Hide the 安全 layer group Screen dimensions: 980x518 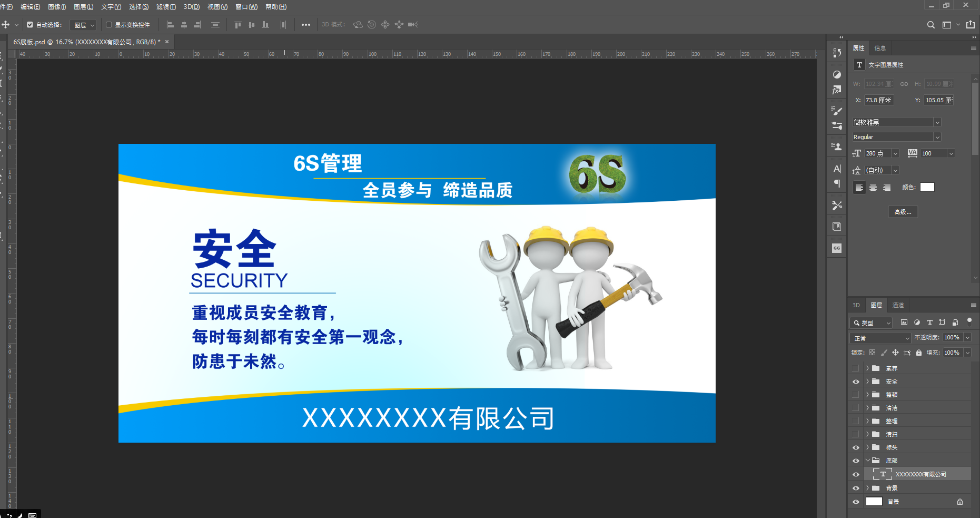click(x=856, y=382)
